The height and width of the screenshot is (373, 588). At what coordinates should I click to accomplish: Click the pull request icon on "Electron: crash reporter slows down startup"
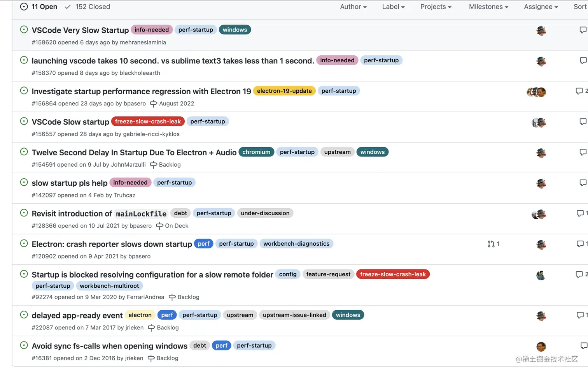click(x=491, y=244)
